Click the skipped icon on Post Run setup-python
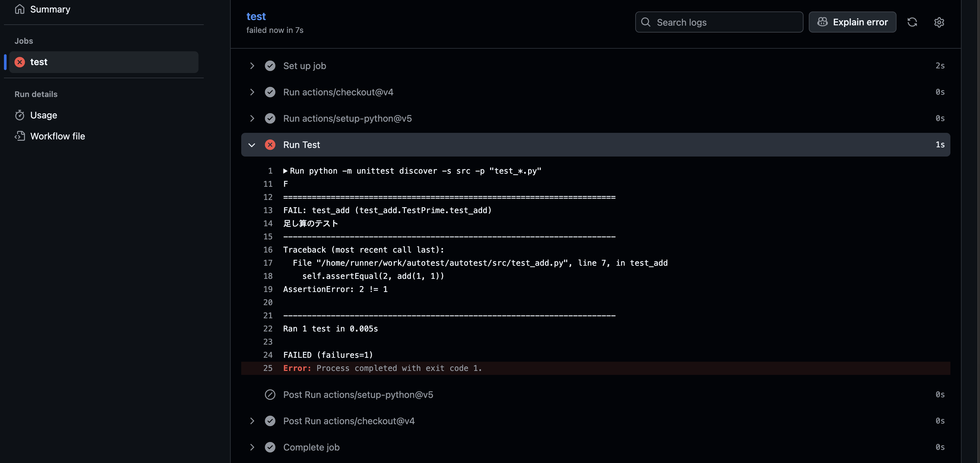The width and height of the screenshot is (980, 463). point(270,395)
